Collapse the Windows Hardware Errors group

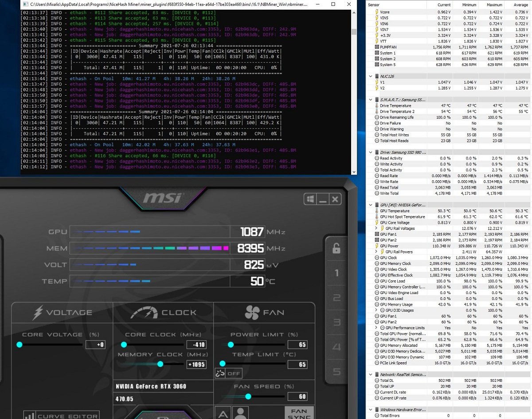[371, 410]
